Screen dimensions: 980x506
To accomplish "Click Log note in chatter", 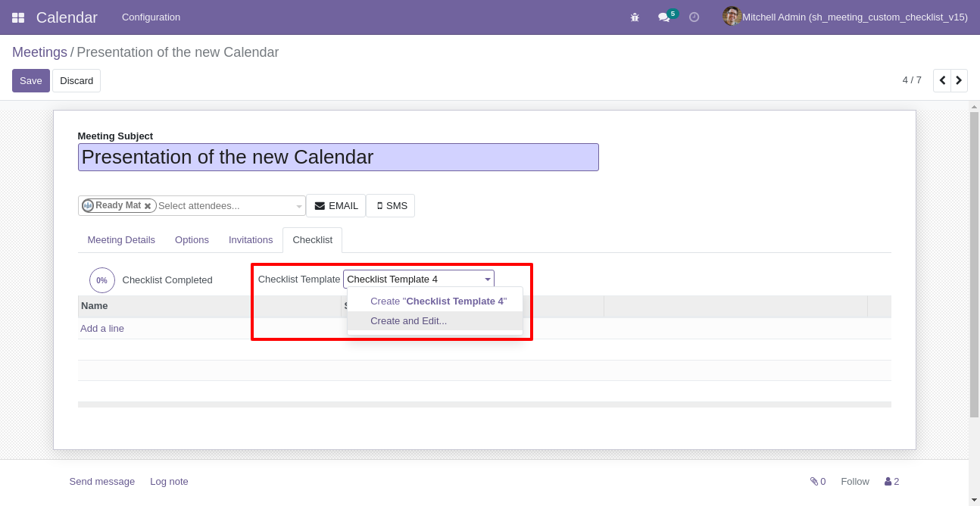I will click(x=169, y=482).
